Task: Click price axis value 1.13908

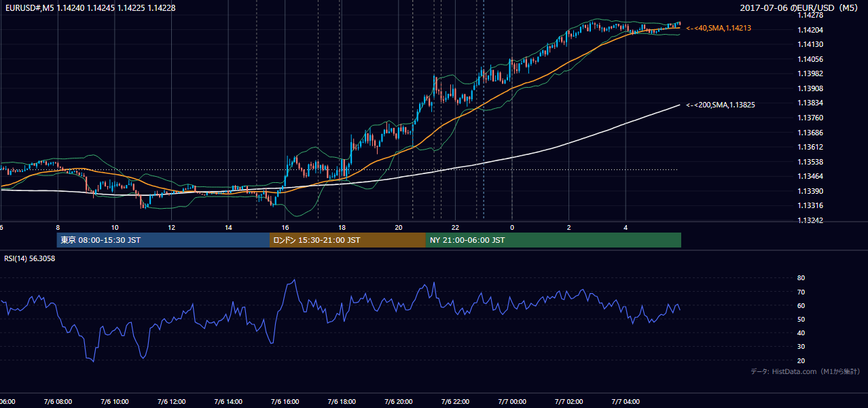Action: point(810,88)
